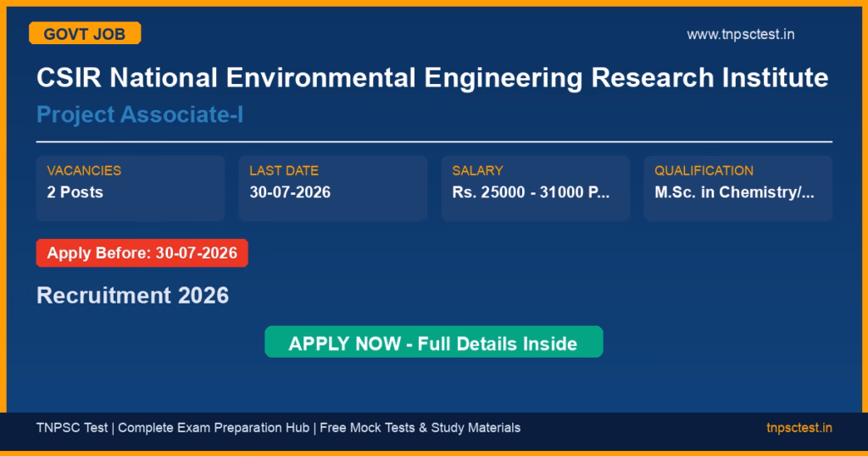Open the LAST DATE 30-07-2026 card
The width and height of the screenshot is (868, 456).
point(332,189)
